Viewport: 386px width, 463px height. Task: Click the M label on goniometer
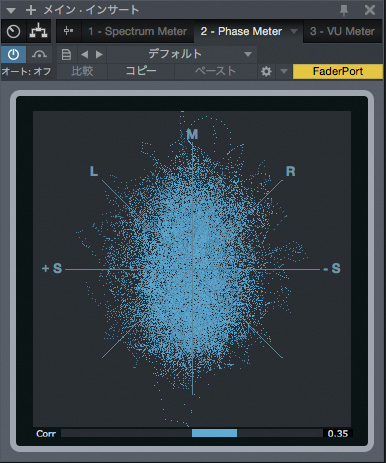pos(192,134)
